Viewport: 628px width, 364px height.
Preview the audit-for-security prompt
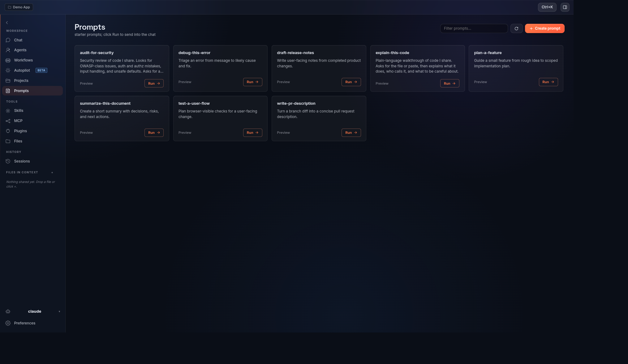click(86, 83)
